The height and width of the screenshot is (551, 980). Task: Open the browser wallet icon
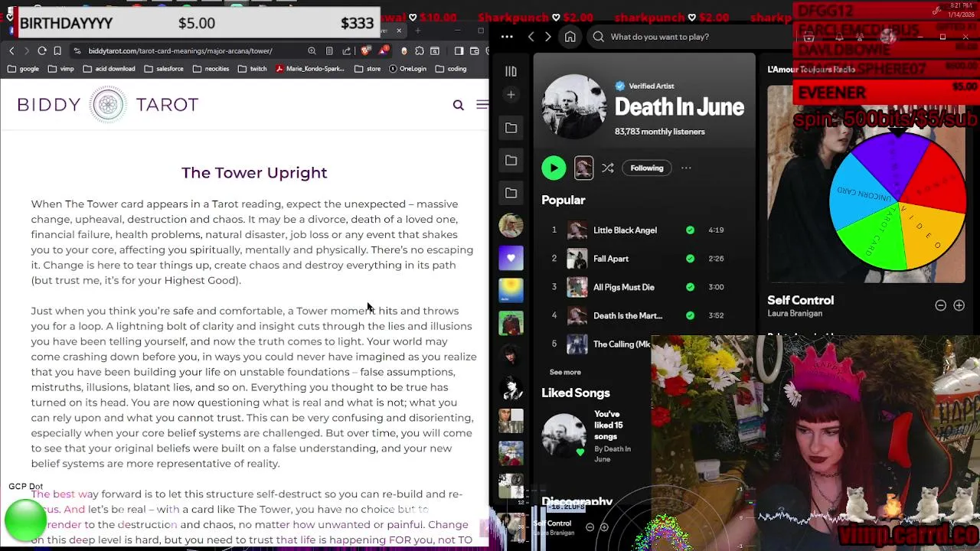point(475,51)
